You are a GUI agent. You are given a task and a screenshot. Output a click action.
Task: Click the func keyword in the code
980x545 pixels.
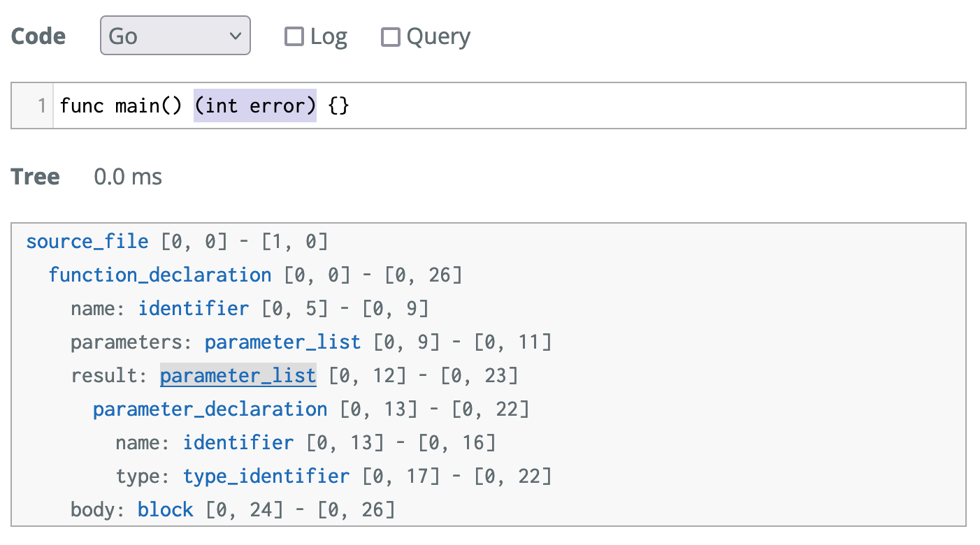click(x=82, y=106)
